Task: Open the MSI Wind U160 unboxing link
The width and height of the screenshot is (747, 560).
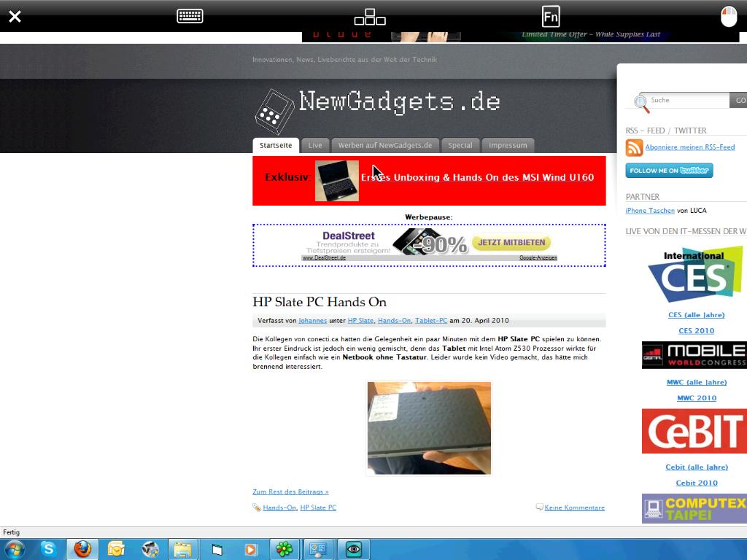Action: pos(477,177)
